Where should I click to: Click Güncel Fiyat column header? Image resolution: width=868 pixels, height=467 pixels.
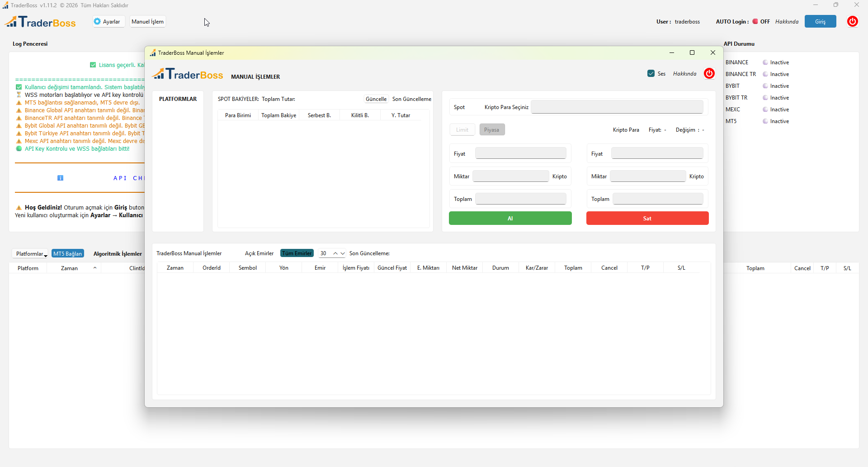tap(392, 268)
